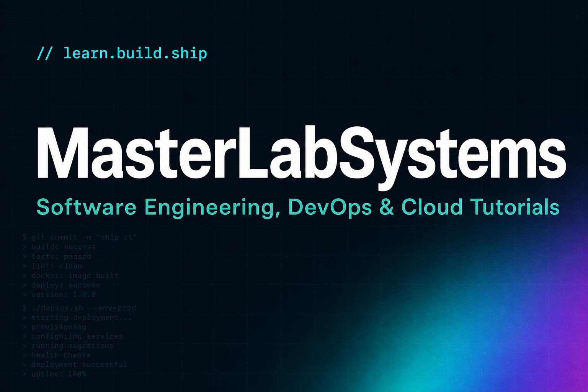This screenshot has height=392, width=588.
Task: Select the "lint: clean" terminal line
Action: (52, 266)
